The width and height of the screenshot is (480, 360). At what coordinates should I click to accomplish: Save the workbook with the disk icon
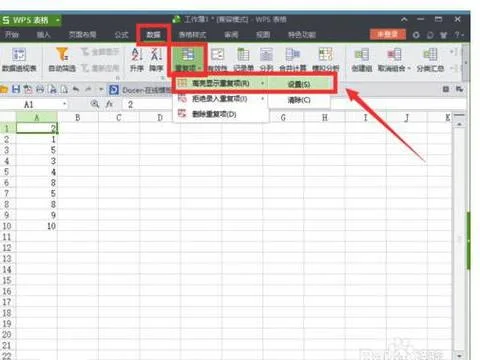click(x=16, y=89)
